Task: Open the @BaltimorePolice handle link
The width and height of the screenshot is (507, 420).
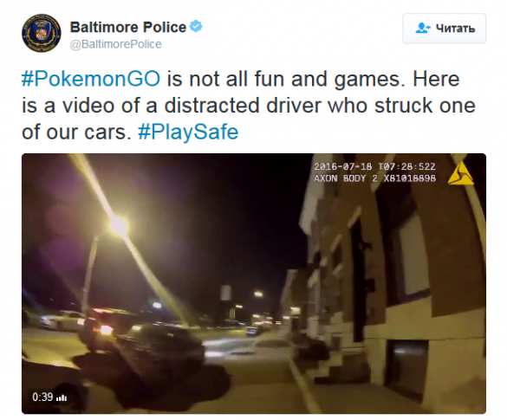Action: [x=116, y=44]
